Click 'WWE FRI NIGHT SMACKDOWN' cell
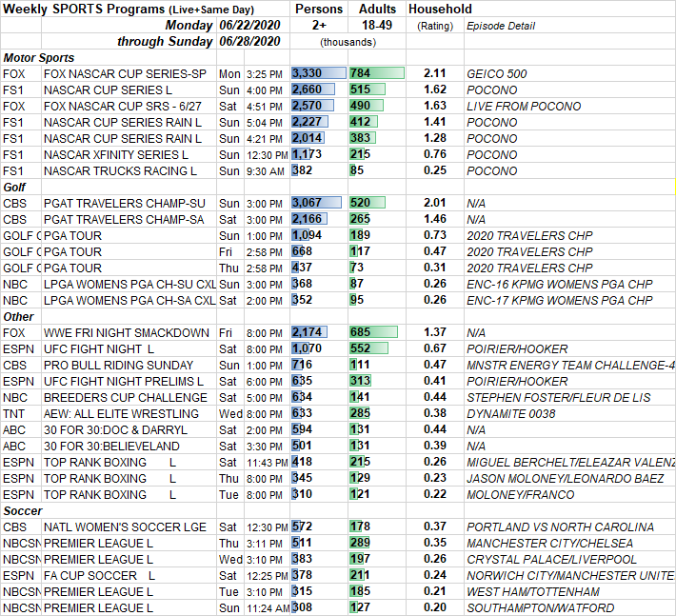Screen dimensions: 676x616 pyautogui.click(x=127, y=333)
